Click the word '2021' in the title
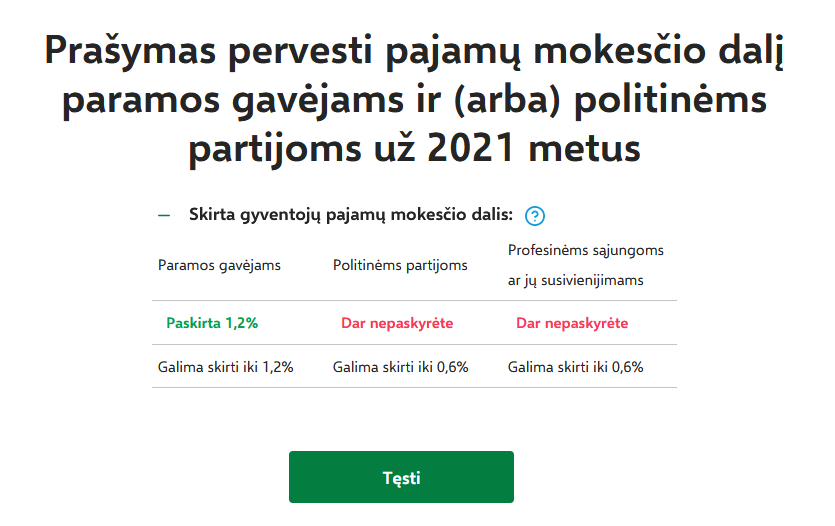The width and height of the screenshot is (835, 526). 470,147
